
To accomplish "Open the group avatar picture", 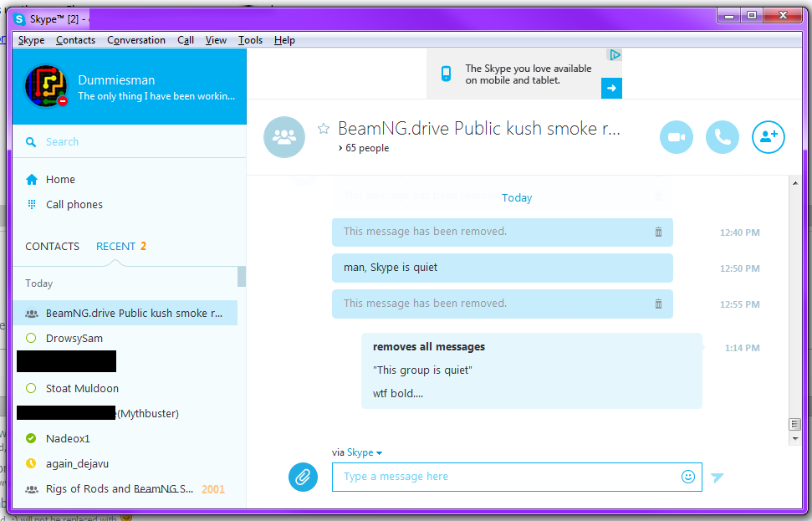I will pos(284,136).
